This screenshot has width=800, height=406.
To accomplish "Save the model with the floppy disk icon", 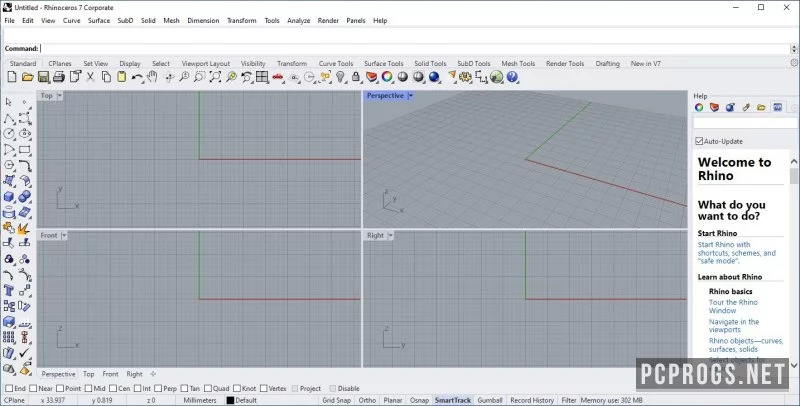I will 43,77.
